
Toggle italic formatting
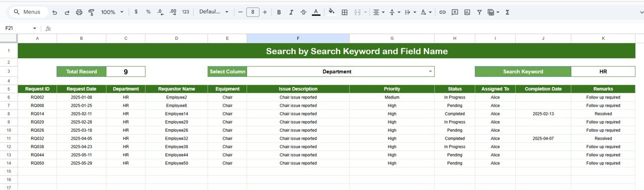click(291, 12)
